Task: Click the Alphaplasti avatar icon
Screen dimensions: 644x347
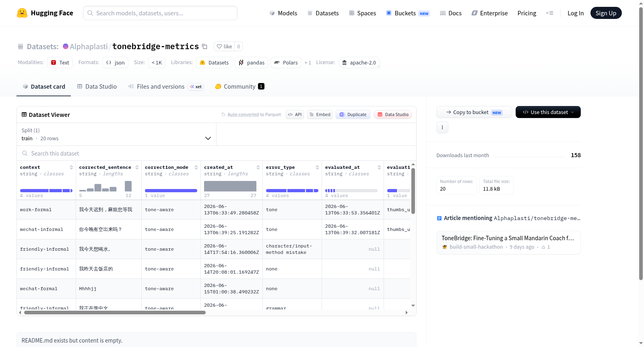Action: click(66, 46)
